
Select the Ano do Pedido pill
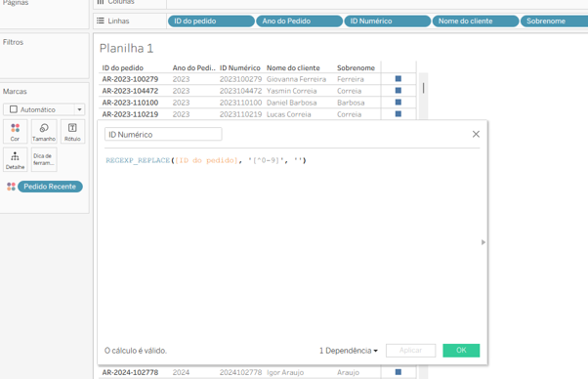tap(299, 21)
